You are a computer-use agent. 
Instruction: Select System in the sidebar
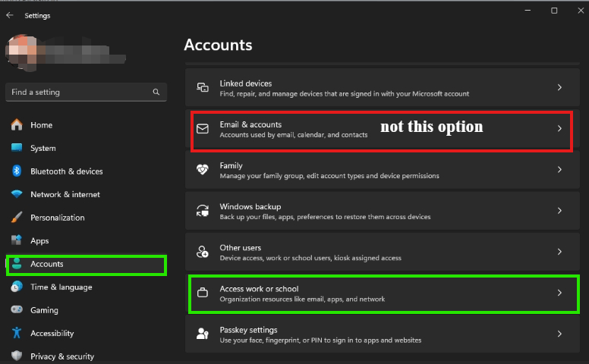(x=86, y=148)
